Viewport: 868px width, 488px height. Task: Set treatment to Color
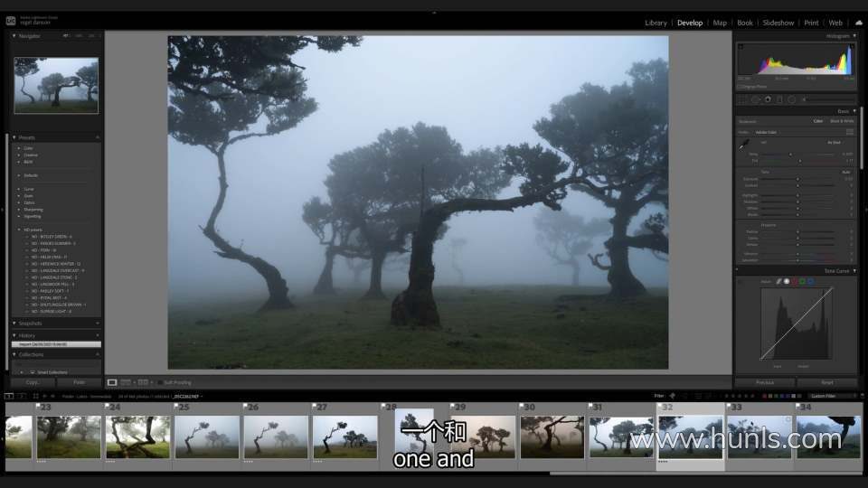pos(817,121)
